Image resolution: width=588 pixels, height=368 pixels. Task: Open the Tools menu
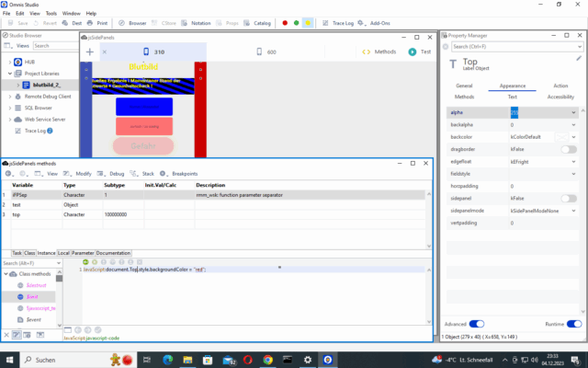[x=51, y=14]
